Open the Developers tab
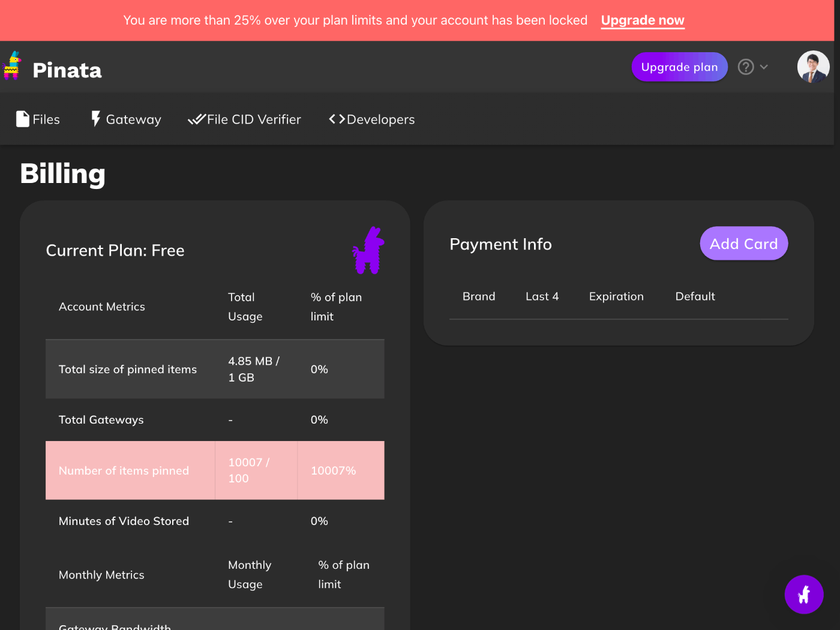 [372, 119]
